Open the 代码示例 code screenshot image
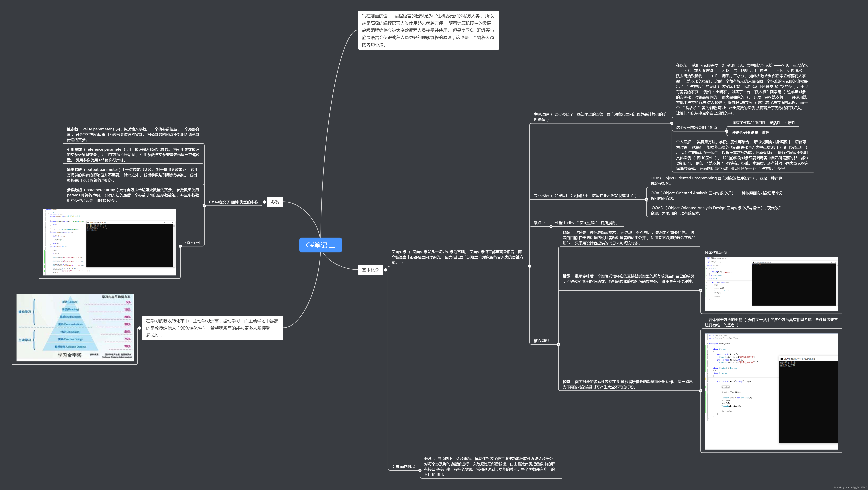Screen dimensions: 868x490 point(109,242)
